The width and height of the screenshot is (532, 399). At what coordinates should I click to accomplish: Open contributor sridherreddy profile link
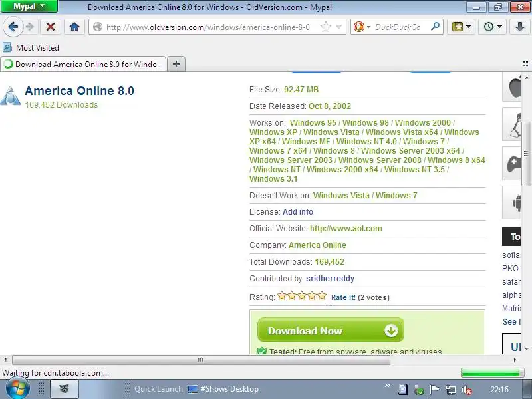[x=330, y=279]
